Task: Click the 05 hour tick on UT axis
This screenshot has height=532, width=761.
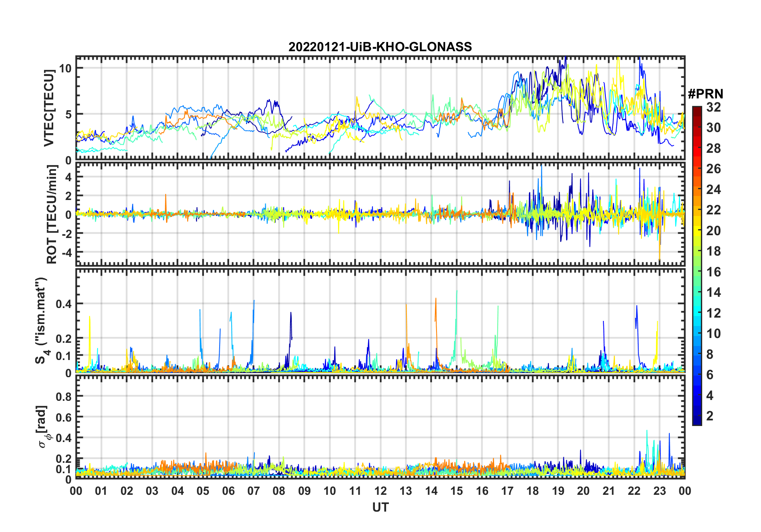Action: pyautogui.click(x=203, y=491)
